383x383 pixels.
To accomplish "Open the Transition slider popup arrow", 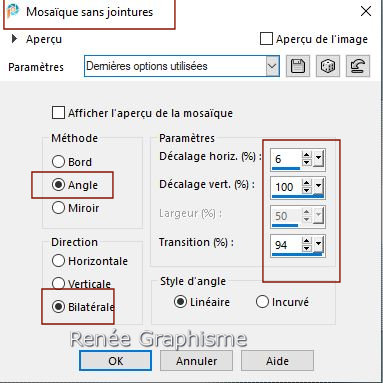I will 318,245.
